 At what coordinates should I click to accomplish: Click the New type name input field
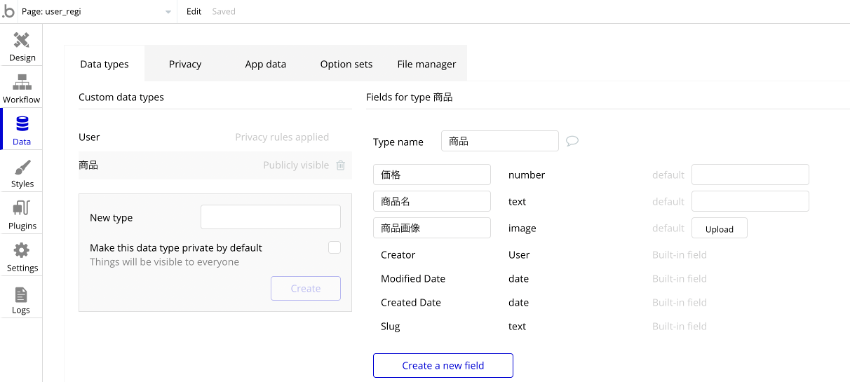[271, 217]
